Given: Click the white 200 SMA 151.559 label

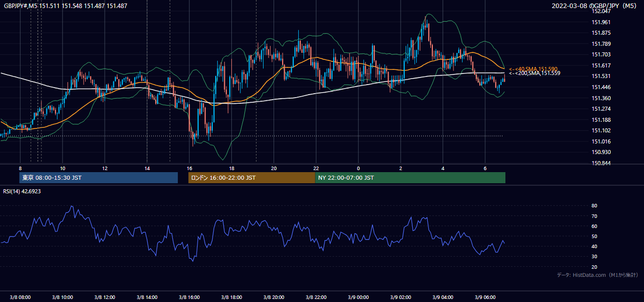Looking at the screenshot, I should [535, 73].
